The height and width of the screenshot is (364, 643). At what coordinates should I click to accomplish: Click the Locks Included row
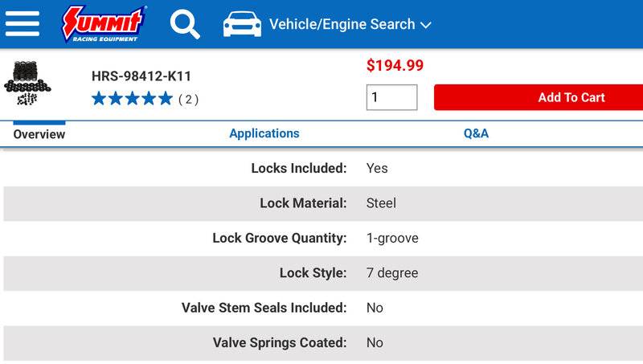click(x=321, y=168)
